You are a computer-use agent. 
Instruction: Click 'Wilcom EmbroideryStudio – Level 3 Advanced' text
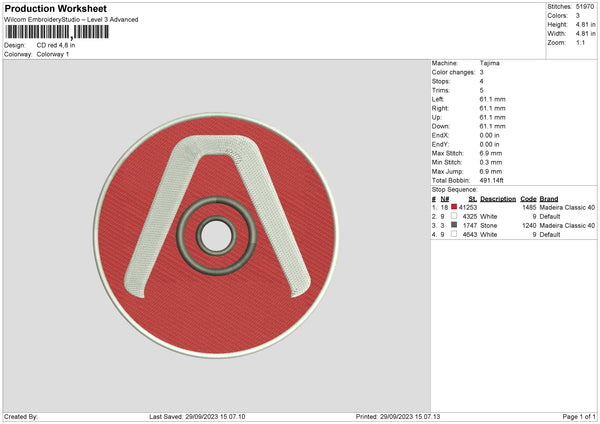click(x=71, y=20)
